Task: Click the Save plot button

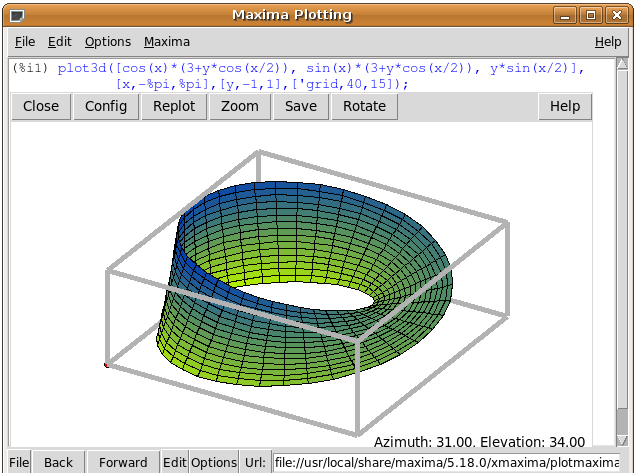Action: tap(301, 107)
